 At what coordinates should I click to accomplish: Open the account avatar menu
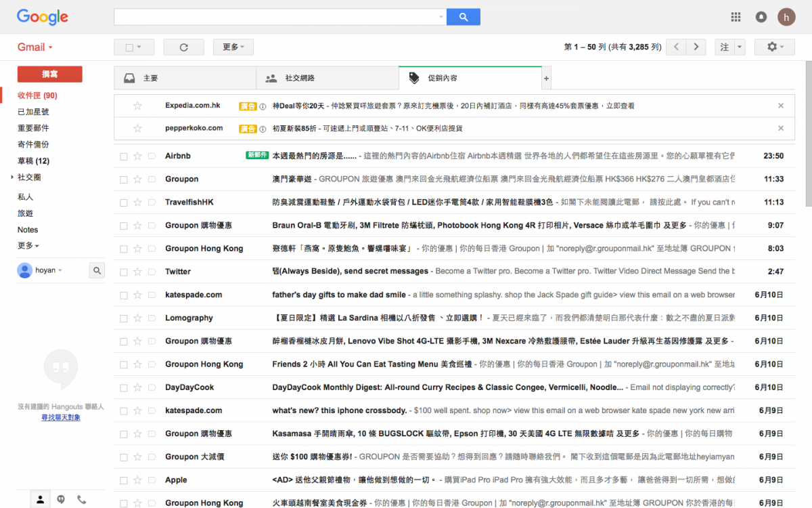[x=786, y=17]
